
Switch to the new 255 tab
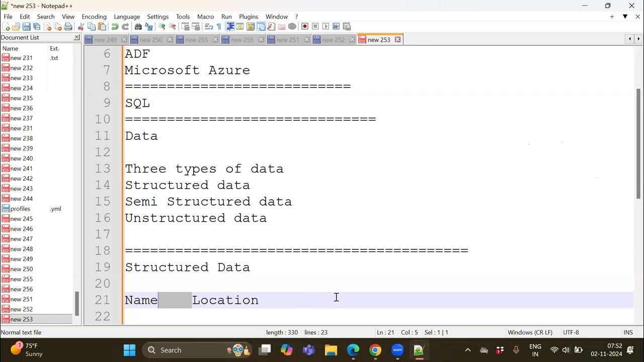click(x=196, y=40)
